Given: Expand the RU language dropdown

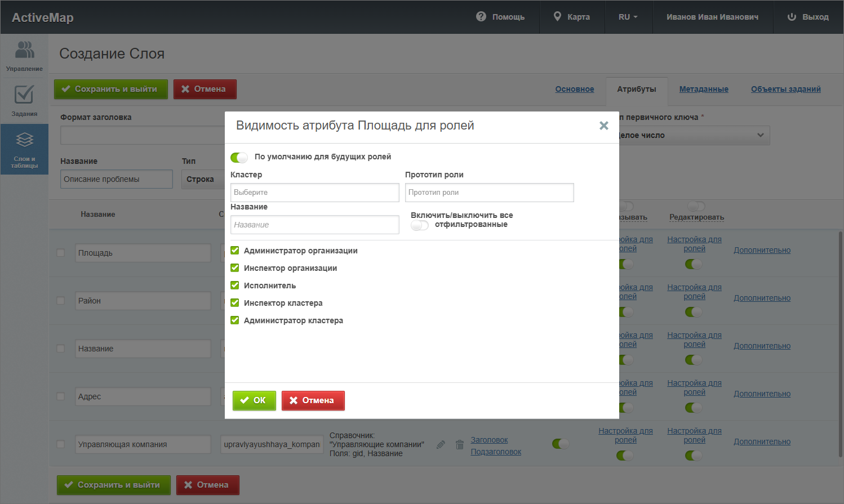Looking at the screenshot, I should (x=628, y=17).
